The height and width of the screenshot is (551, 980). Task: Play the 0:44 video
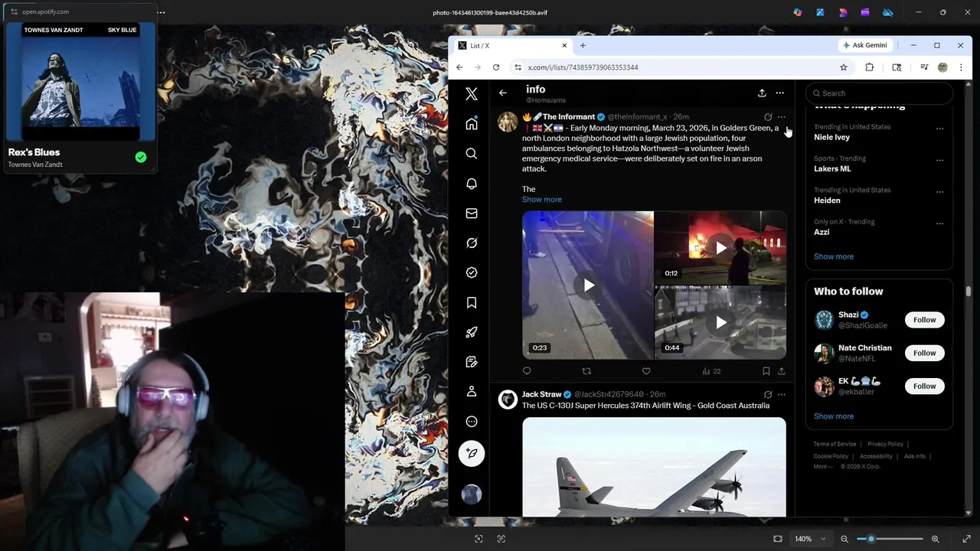click(720, 323)
